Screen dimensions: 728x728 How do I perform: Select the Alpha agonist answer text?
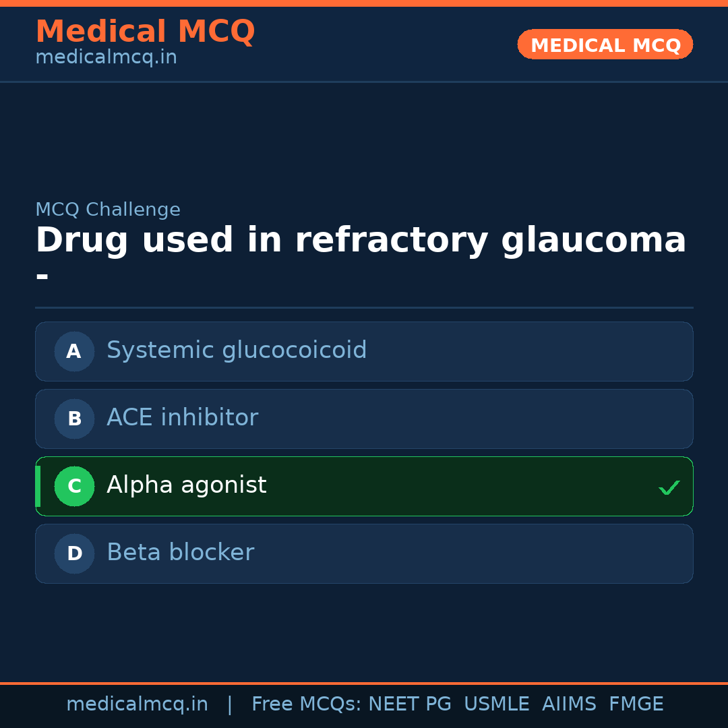point(186,485)
